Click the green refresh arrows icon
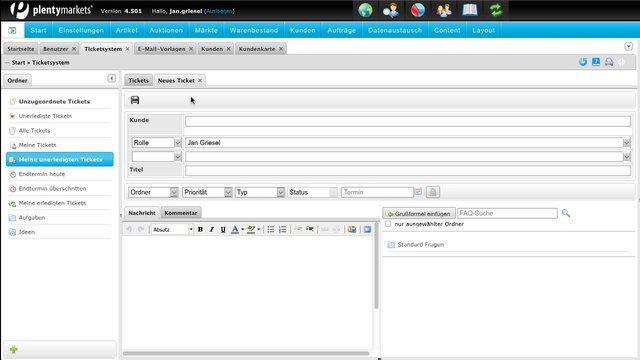Screen dimensions: 640x360 pyautogui.click(x=496, y=10)
